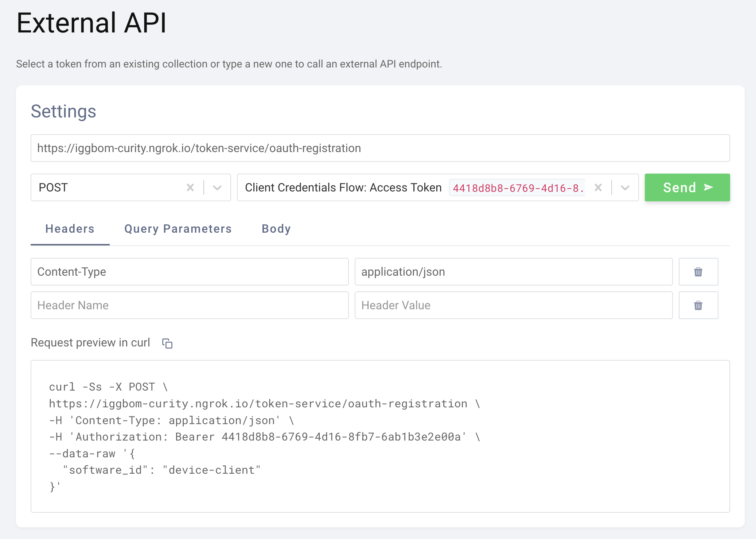Viewport: 756px width, 539px height.
Task: Select the token value 4418d8b8 chip
Action: [x=518, y=187]
